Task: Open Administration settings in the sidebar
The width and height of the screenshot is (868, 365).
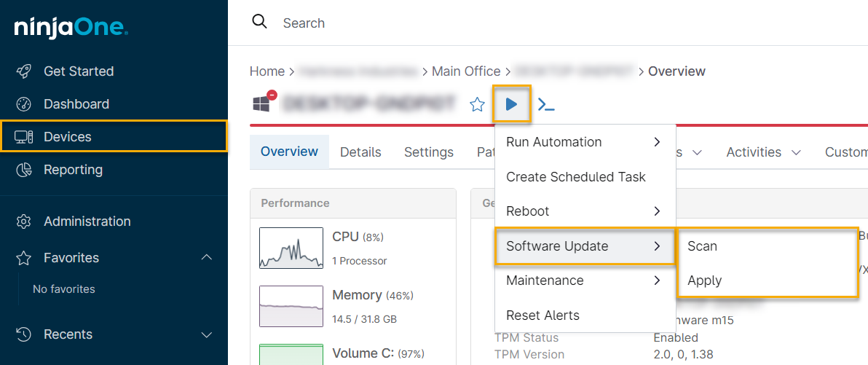Action: (87, 221)
